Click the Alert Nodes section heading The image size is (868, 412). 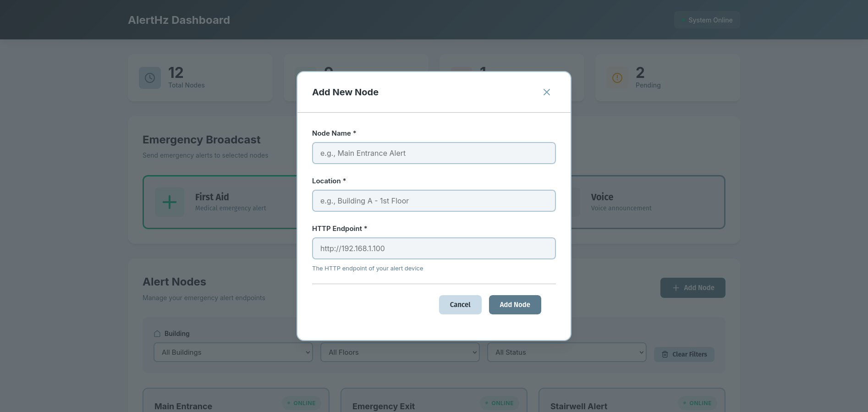pos(174,282)
